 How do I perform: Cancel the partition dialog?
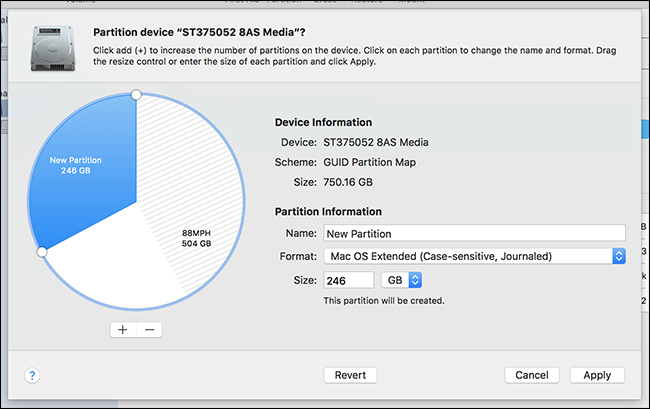(532, 375)
